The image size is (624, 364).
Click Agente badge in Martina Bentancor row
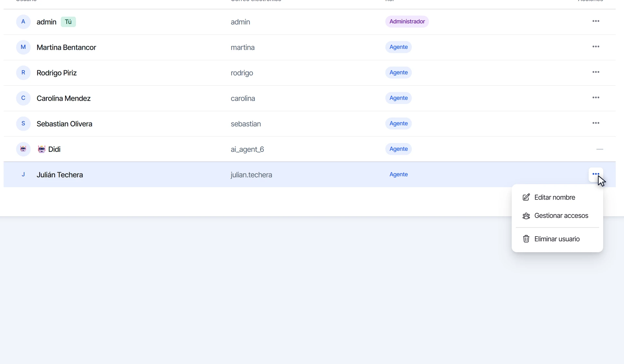pos(398,47)
